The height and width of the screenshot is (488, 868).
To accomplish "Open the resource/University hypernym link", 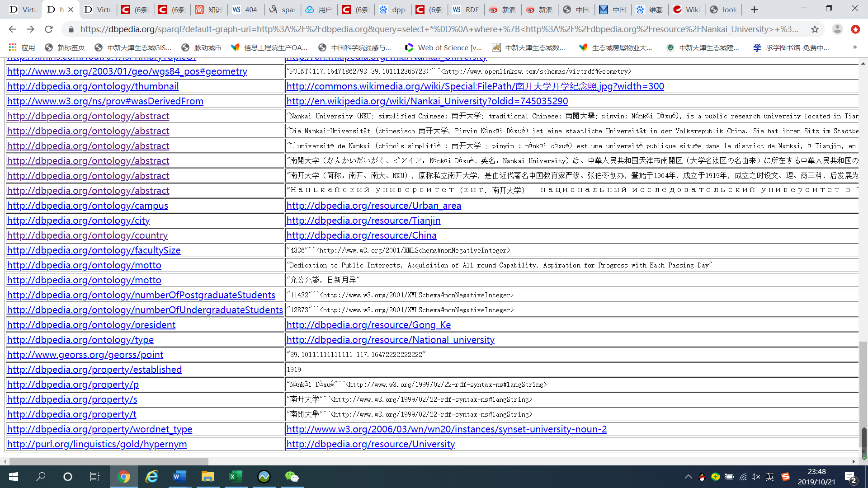I will pyautogui.click(x=371, y=444).
